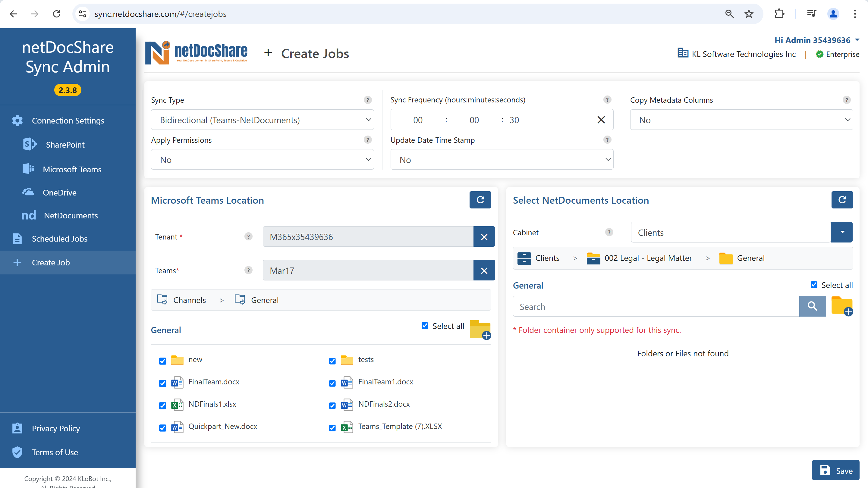Open Update Date Time Stamp dropdown
The image size is (868, 488).
tap(502, 160)
